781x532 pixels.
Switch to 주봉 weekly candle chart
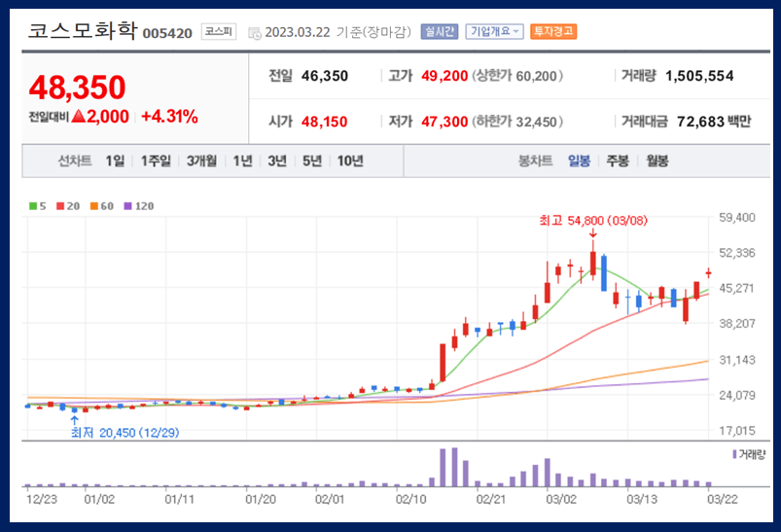point(618,160)
